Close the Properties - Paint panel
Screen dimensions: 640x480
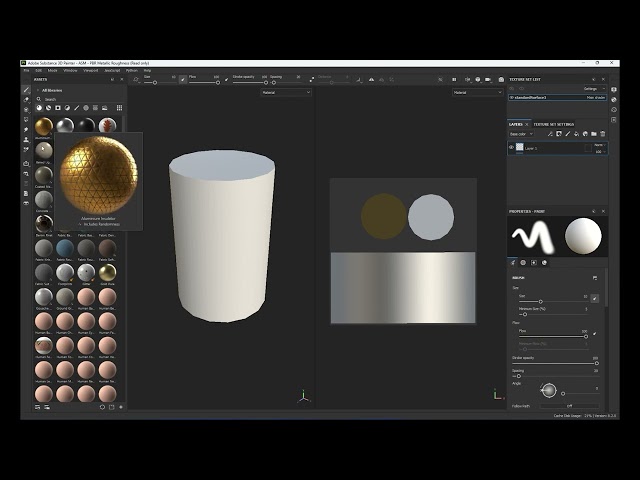[x=603, y=211]
